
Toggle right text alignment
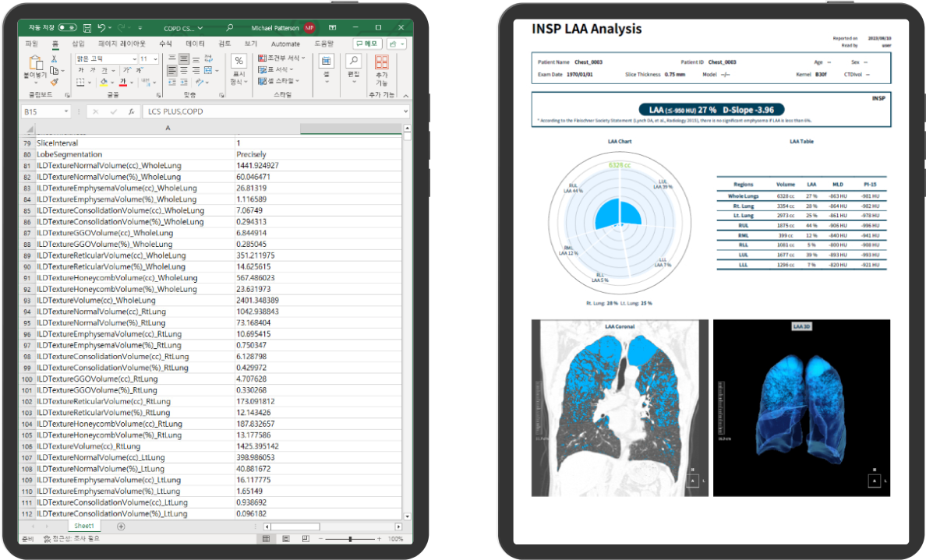[x=196, y=71]
